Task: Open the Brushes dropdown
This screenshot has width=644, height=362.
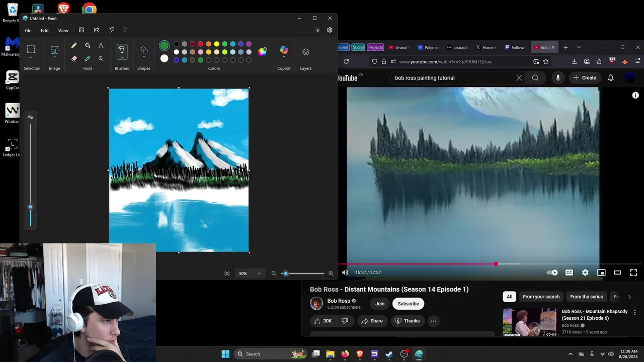Action: (122, 57)
